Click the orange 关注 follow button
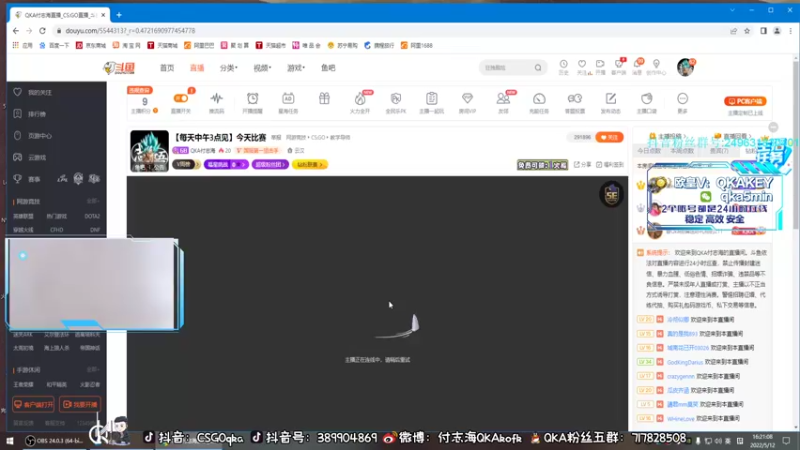Viewport: 800px width, 450px height. pyautogui.click(x=609, y=137)
